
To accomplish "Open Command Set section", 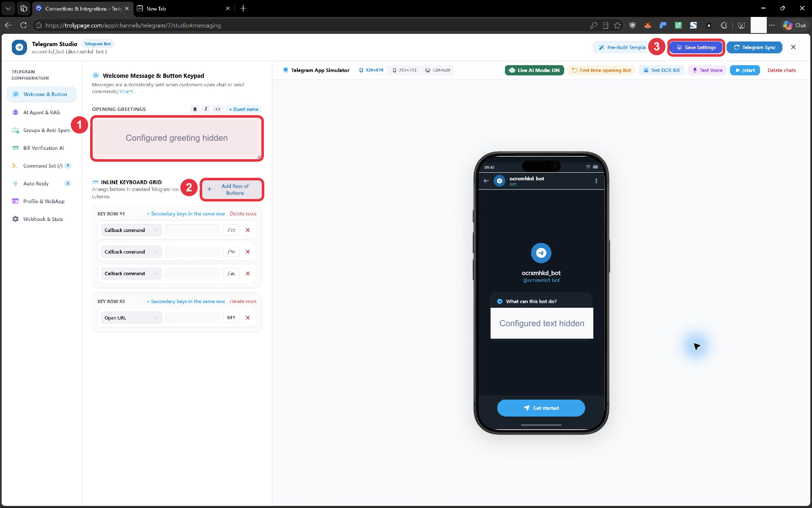I will (41, 166).
